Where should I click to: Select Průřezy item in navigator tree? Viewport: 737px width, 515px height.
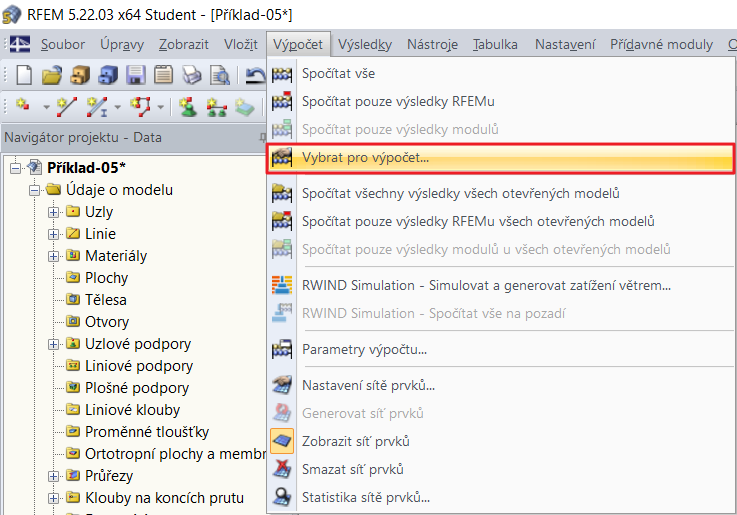(108, 476)
